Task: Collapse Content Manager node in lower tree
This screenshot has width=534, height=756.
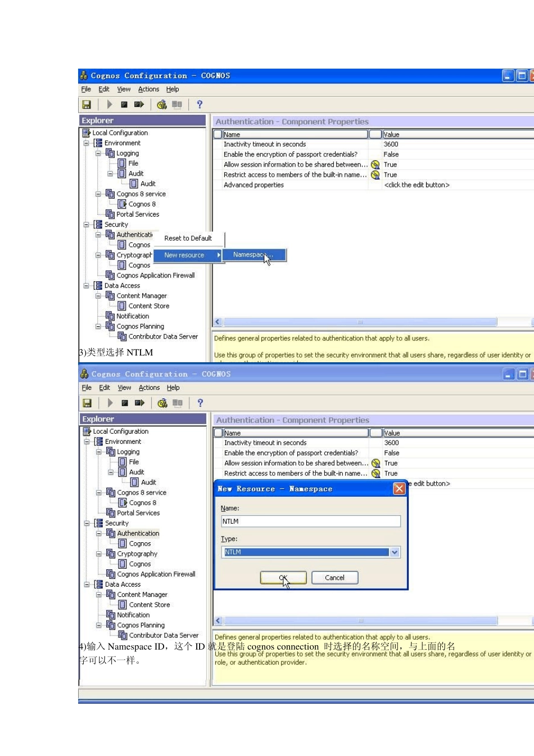Action: click(99, 595)
